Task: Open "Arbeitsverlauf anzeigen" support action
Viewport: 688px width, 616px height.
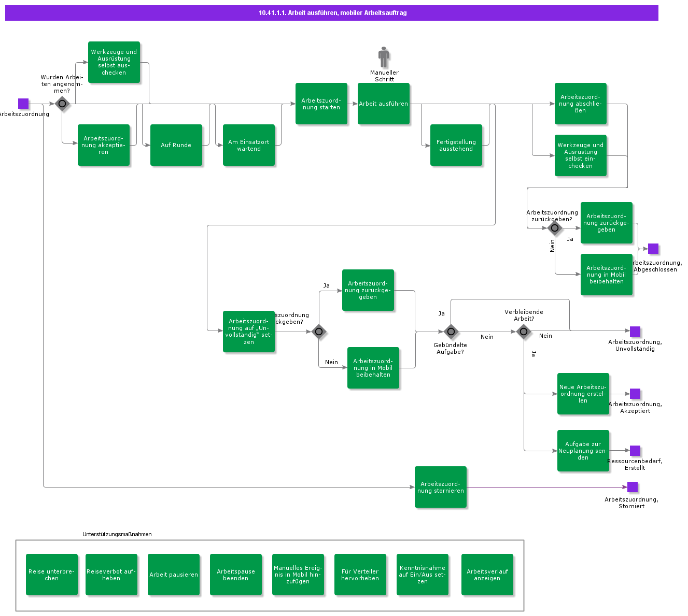Action: click(487, 575)
